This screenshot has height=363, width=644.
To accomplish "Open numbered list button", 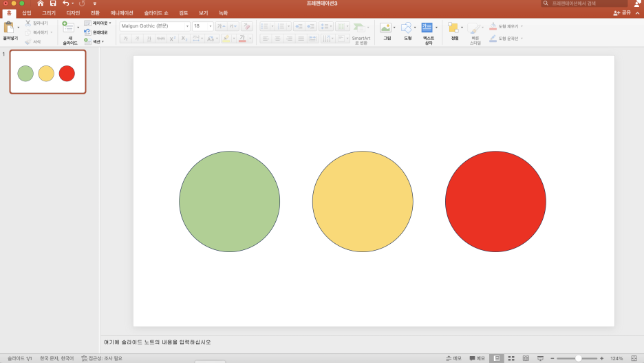I will point(281,26).
